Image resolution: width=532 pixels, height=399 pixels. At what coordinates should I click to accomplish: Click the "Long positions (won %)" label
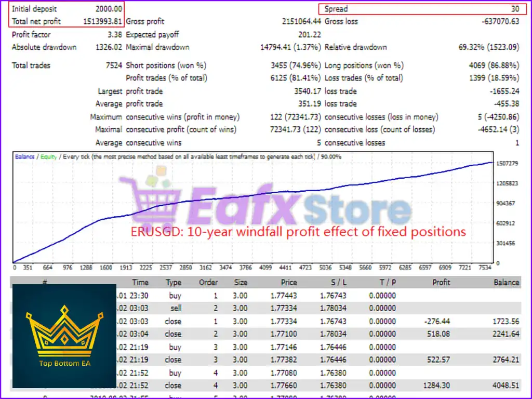[x=364, y=65]
